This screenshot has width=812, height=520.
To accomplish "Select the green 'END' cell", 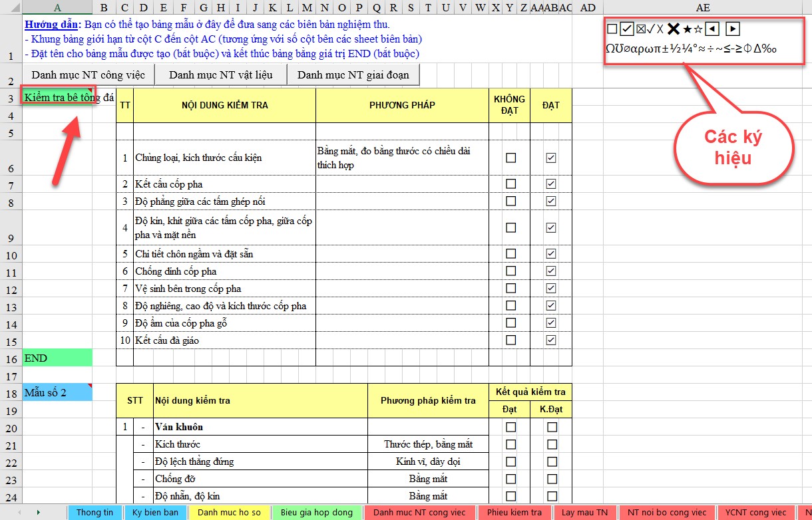I will pyautogui.click(x=57, y=358).
